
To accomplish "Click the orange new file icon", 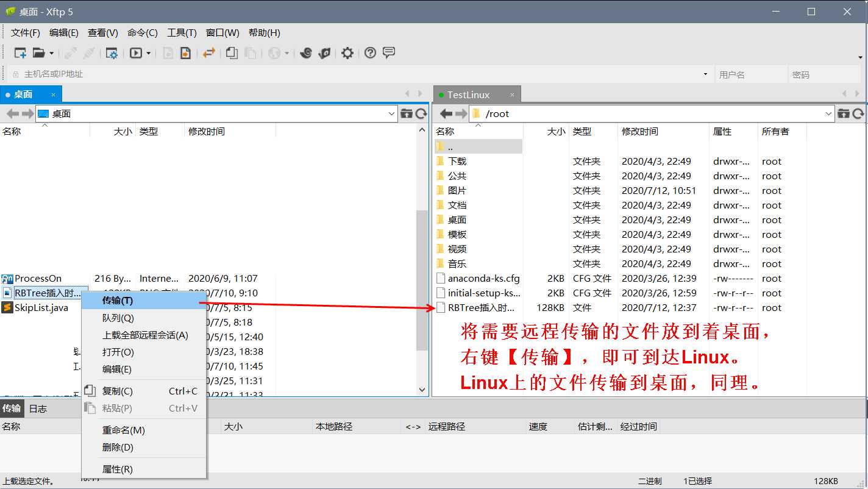I will [x=185, y=53].
